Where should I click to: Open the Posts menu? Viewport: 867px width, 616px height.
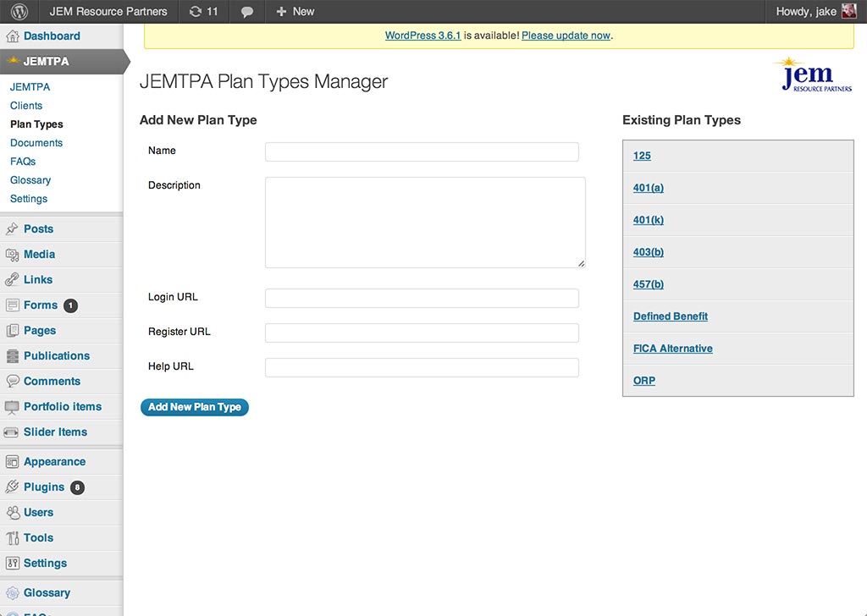point(39,228)
